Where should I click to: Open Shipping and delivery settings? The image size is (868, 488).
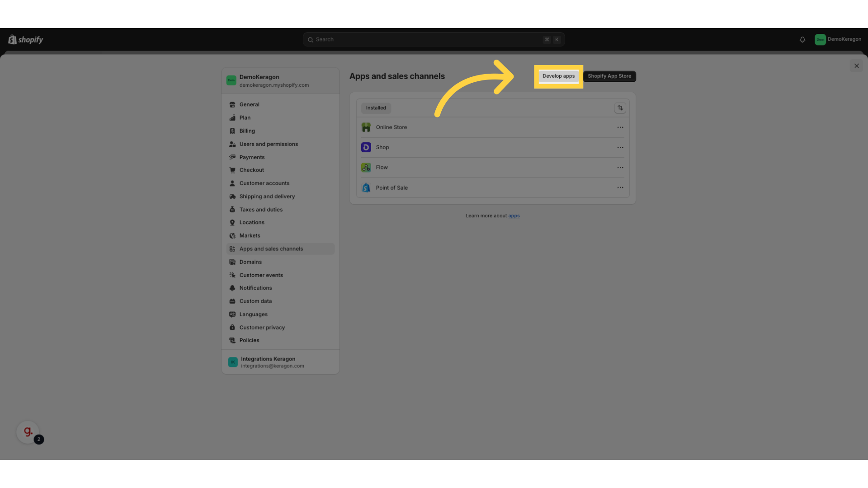(280, 197)
